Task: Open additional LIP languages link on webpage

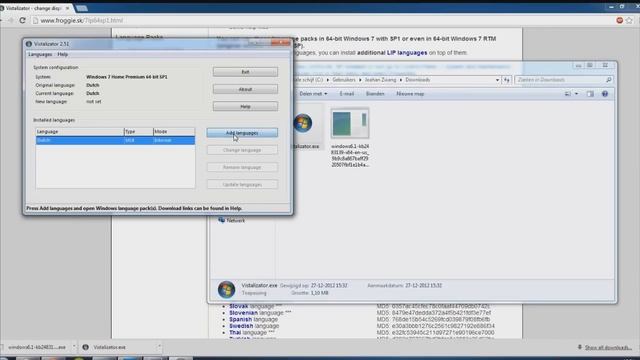Action: click(x=392, y=53)
